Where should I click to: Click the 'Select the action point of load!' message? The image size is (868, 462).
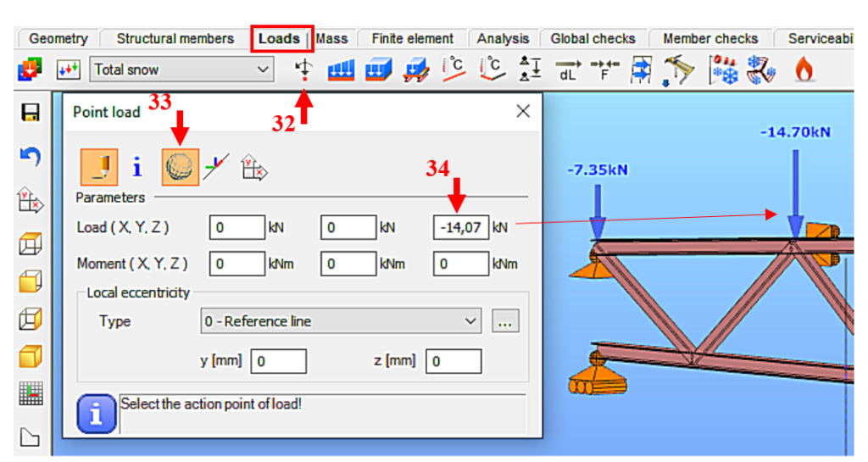211,404
